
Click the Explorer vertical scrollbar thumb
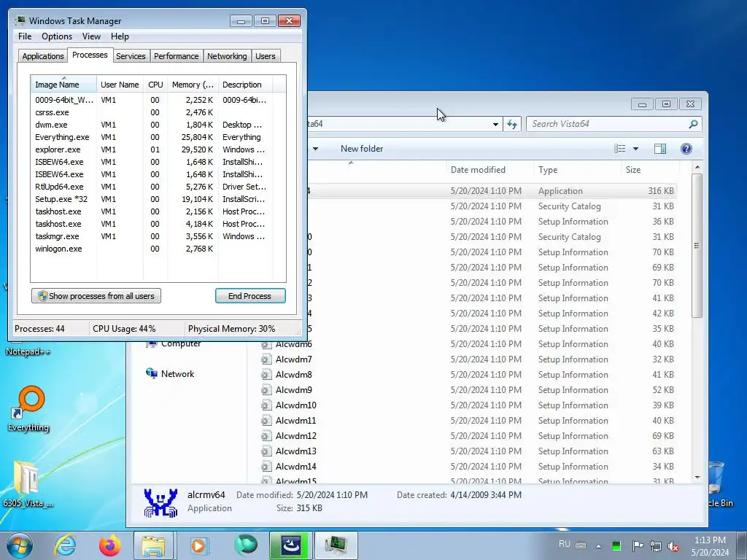[x=697, y=246]
